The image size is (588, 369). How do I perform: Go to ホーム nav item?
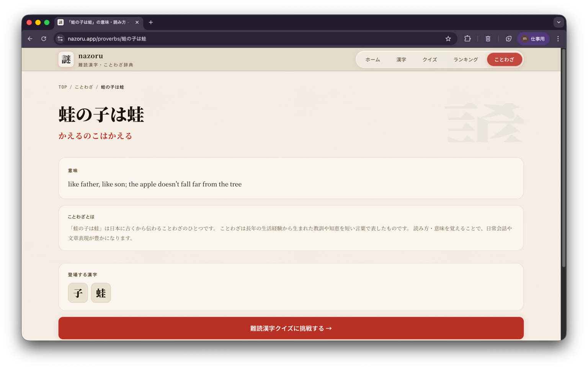click(x=372, y=60)
